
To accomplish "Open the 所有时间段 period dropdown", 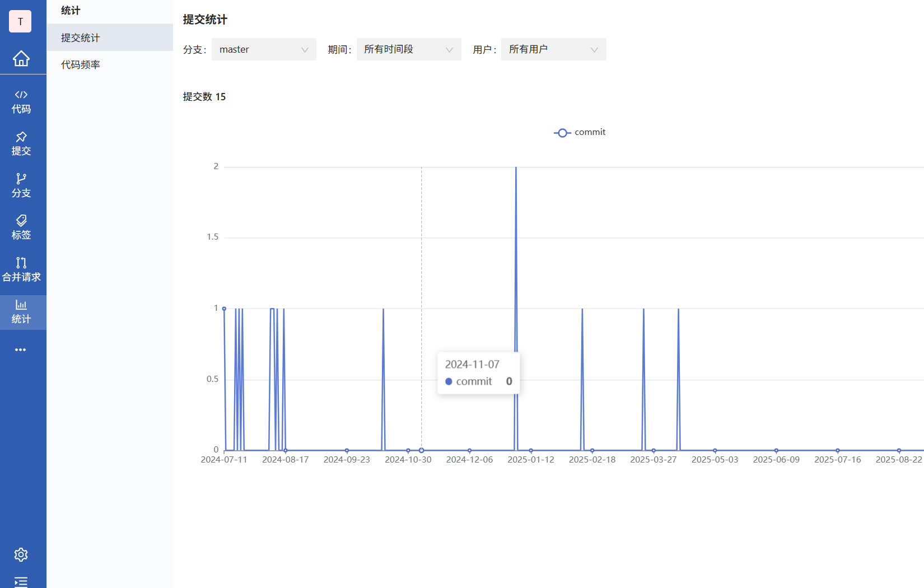I will [x=408, y=49].
